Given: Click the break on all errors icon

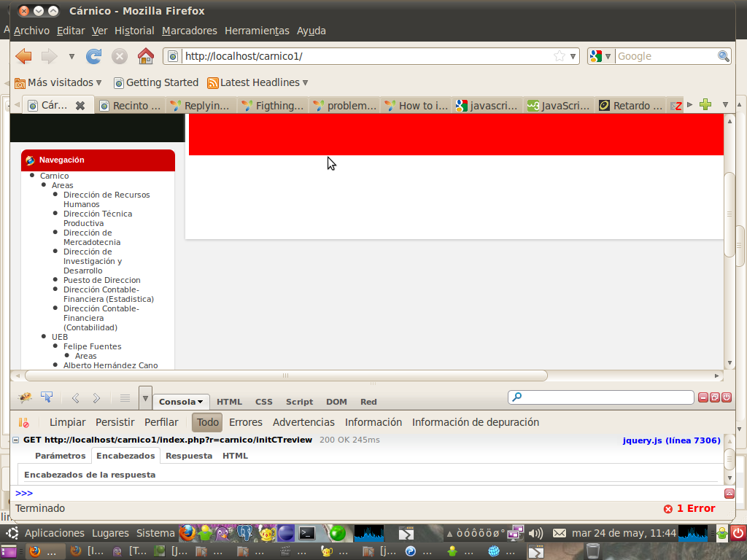Looking at the screenshot, I should point(23,422).
